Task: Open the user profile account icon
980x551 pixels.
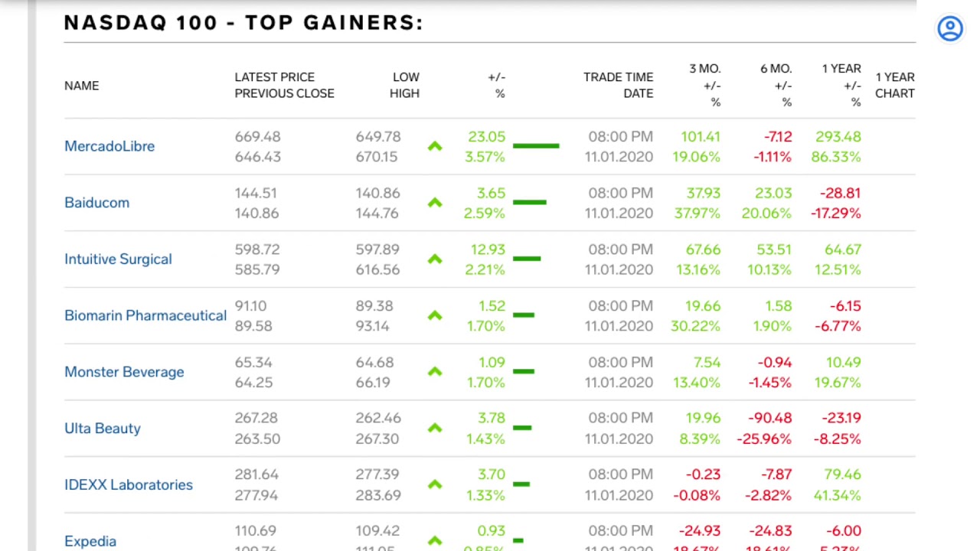Action: coord(949,29)
